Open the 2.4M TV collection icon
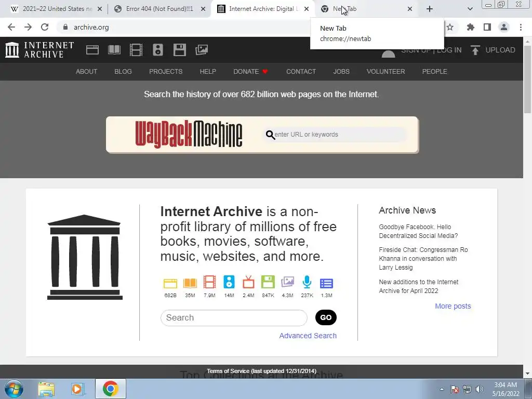 [248, 282]
